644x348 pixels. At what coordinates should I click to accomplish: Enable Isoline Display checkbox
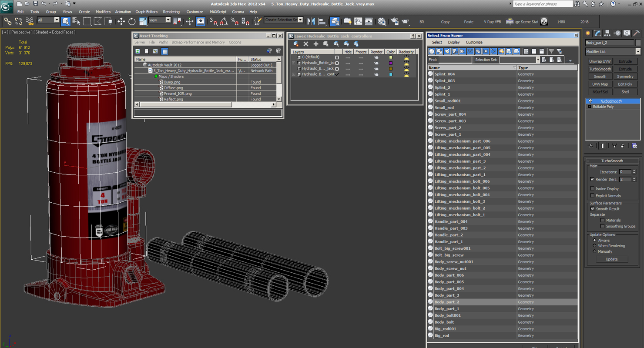592,189
